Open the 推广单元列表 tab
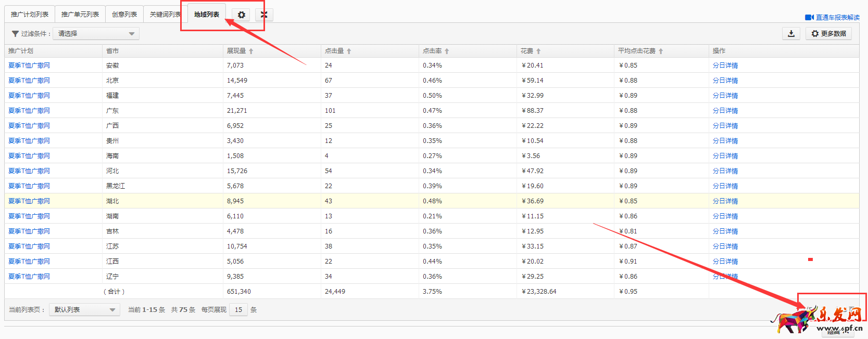 click(80, 15)
